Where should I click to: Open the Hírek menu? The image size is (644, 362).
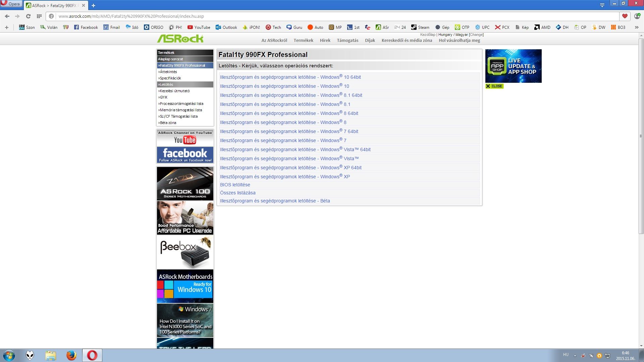point(325,41)
